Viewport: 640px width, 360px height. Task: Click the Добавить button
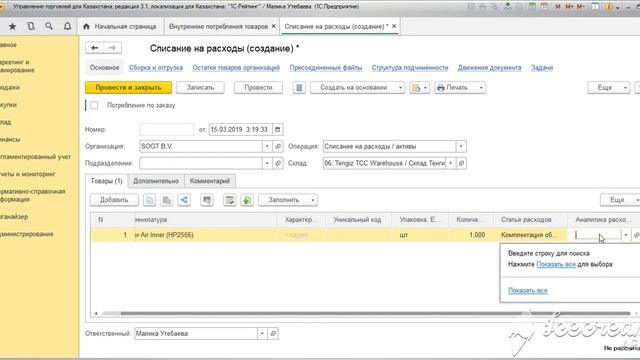114,200
